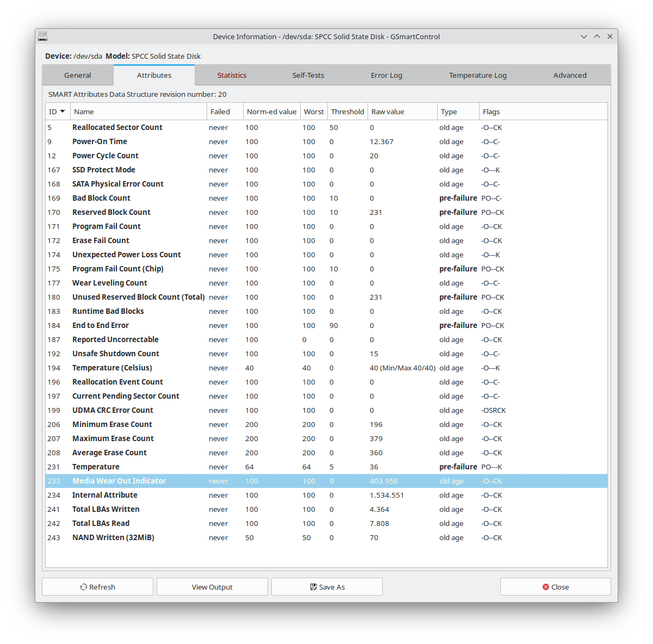Sort by the ID column header
653x644 pixels.
click(x=58, y=112)
